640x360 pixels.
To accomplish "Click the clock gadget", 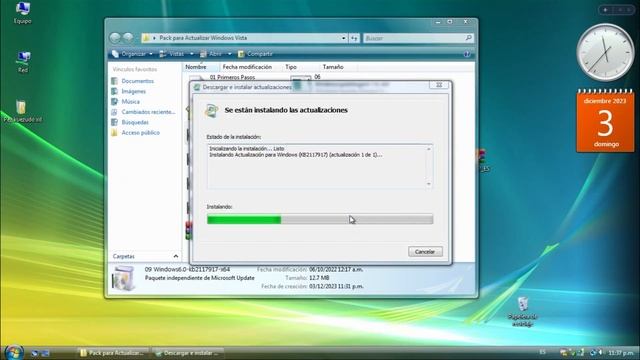I will 605,53.
